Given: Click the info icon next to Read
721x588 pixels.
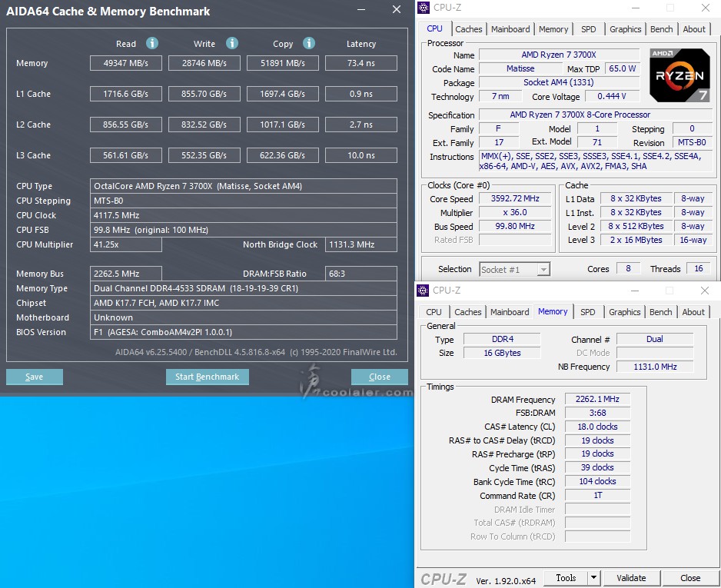Looking at the screenshot, I should [152, 43].
